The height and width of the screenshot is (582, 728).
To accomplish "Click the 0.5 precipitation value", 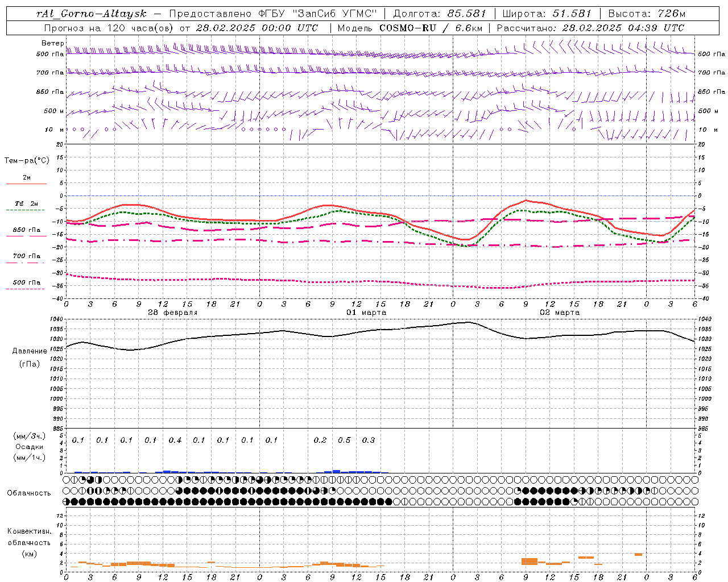I will click(344, 440).
